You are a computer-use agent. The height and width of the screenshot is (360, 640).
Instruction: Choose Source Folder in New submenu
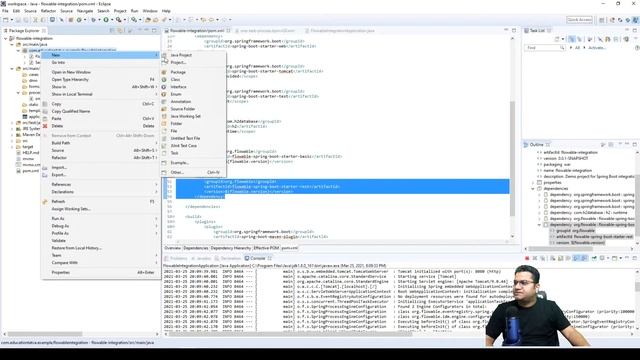(x=182, y=109)
